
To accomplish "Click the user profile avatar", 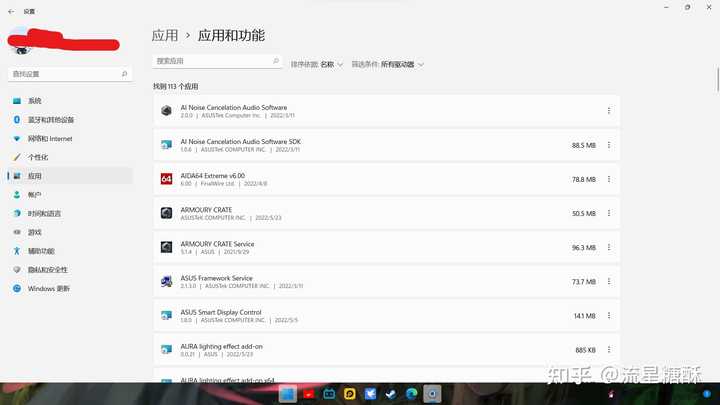I will coord(20,42).
